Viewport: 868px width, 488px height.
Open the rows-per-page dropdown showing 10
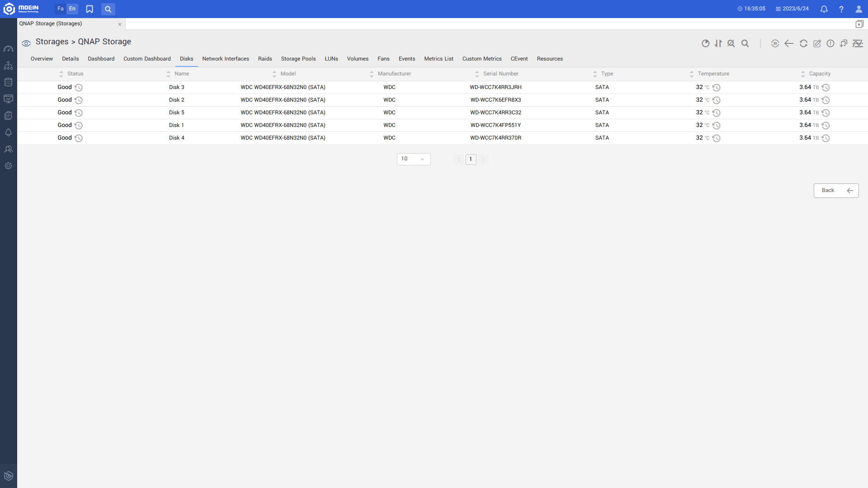[414, 159]
